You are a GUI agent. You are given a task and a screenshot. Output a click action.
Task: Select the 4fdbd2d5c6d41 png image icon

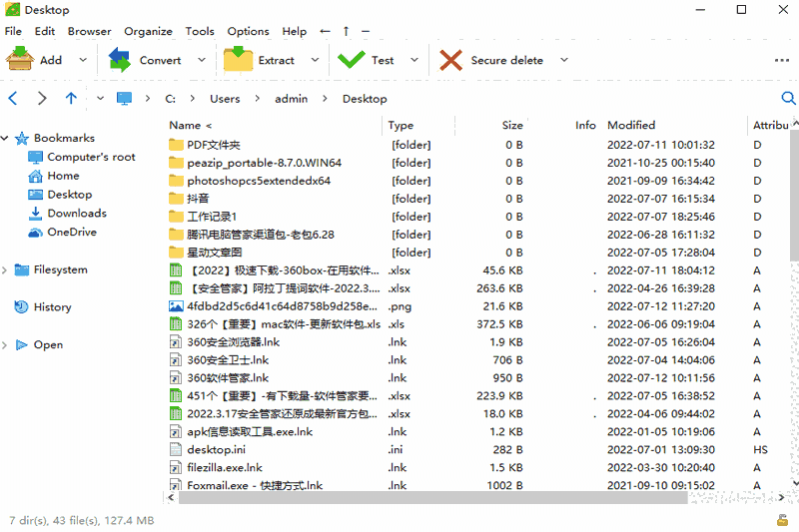click(176, 306)
